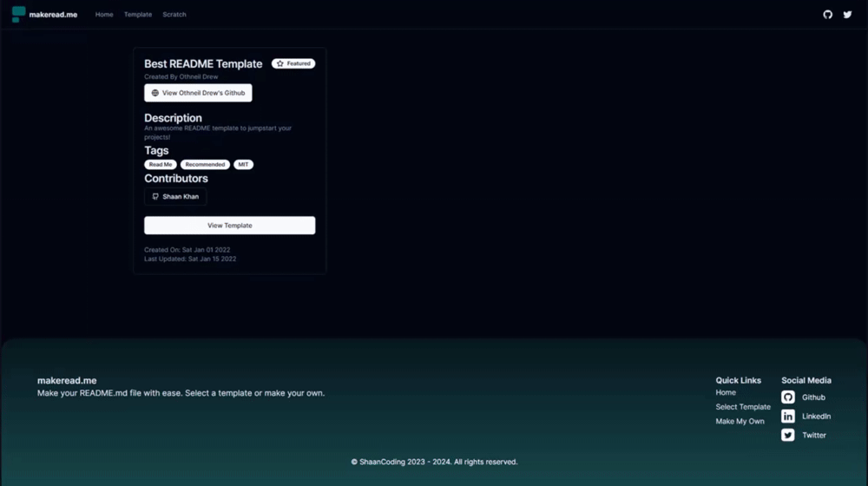Click View Othneil Drew's Github button
This screenshot has height=486, width=868.
click(198, 93)
